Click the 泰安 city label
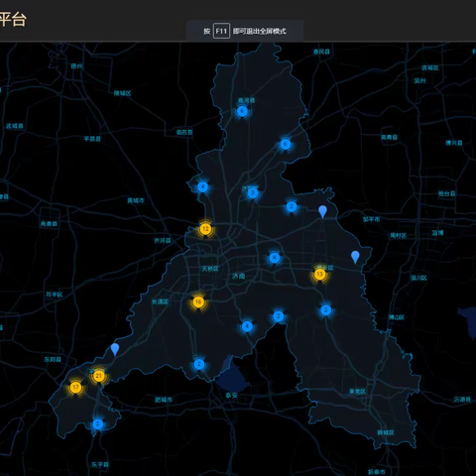The height and width of the screenshot is (476, 476). [232, 396]
